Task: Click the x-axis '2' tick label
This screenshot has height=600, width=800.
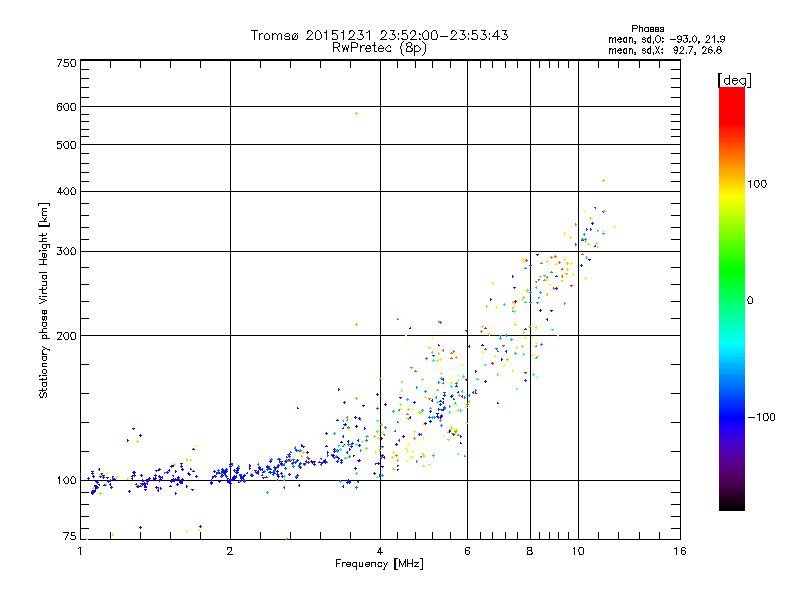Action: pyautogui.click(x=230, y=551)
